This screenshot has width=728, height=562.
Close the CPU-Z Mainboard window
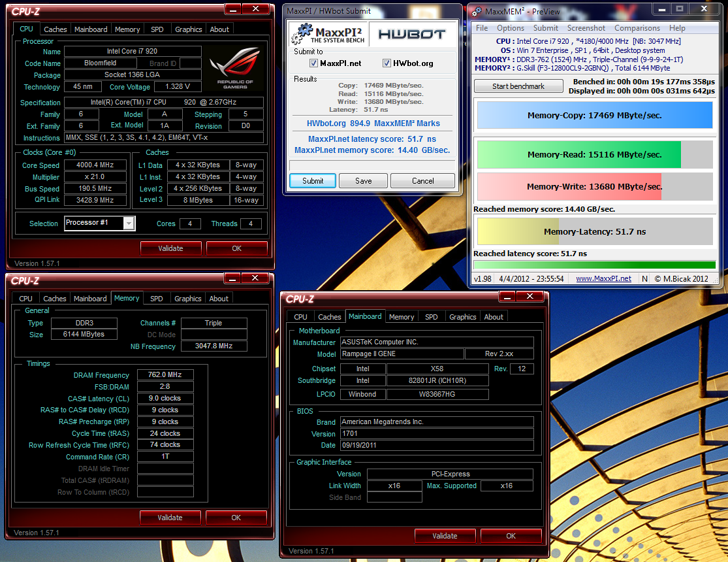tap(530, 296)
